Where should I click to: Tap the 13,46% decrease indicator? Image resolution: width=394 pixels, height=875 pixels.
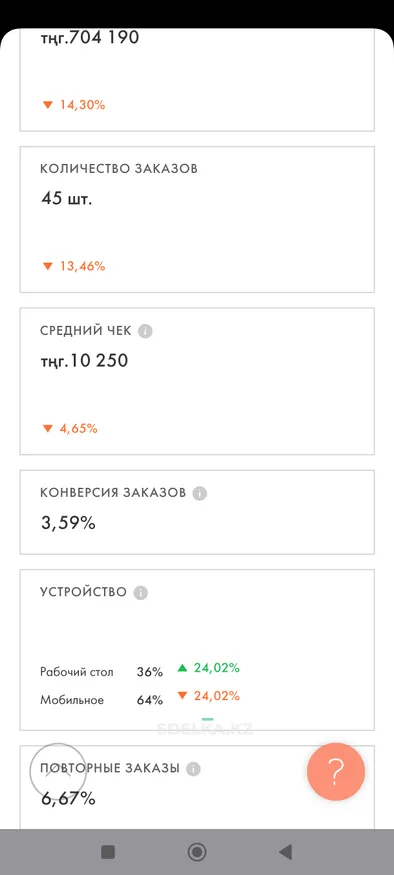74,266
